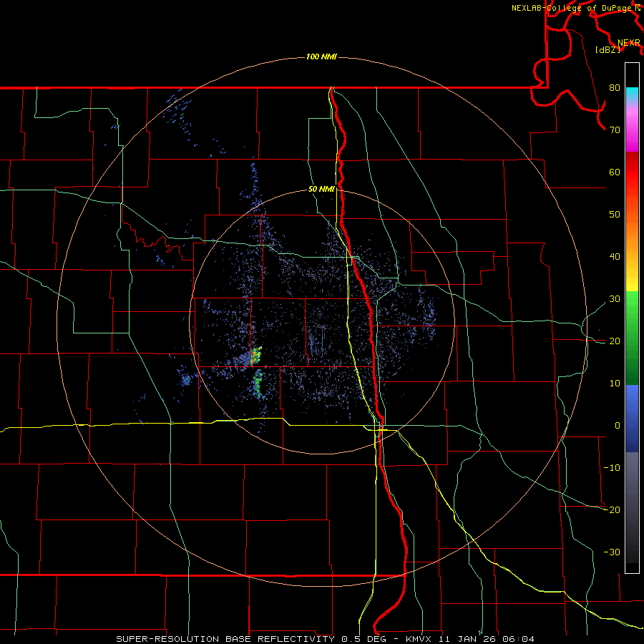Click the bright green section of the color bar

632,312
